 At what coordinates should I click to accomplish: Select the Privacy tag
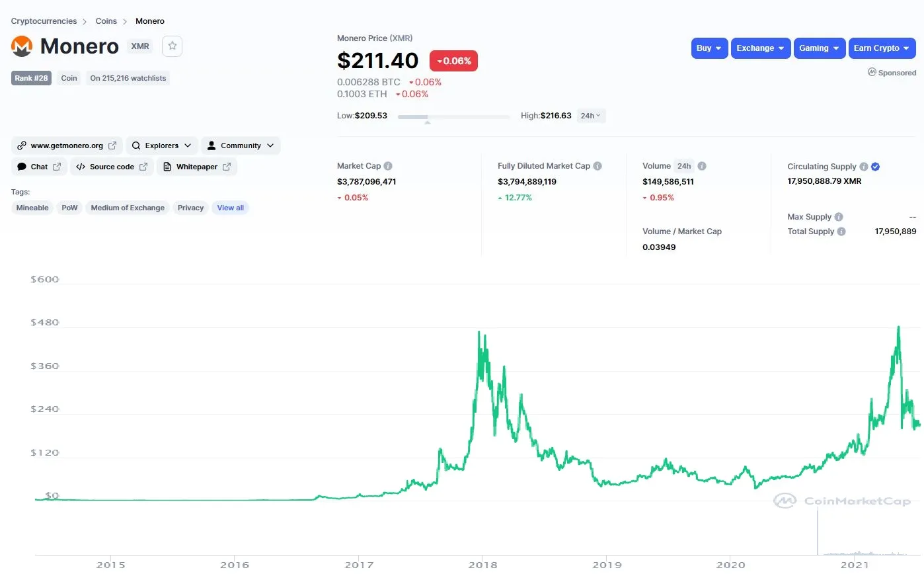[x=190, y=208]
